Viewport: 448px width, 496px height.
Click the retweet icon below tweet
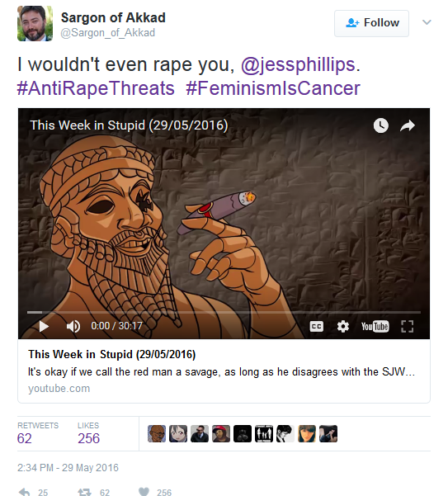(84, 492)
